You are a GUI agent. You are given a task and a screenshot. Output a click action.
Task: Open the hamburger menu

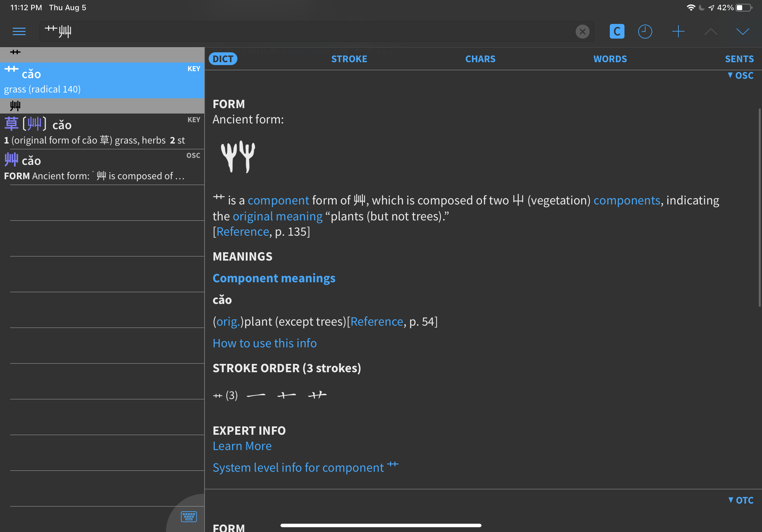pyautogui.click(x=19, y=32)
